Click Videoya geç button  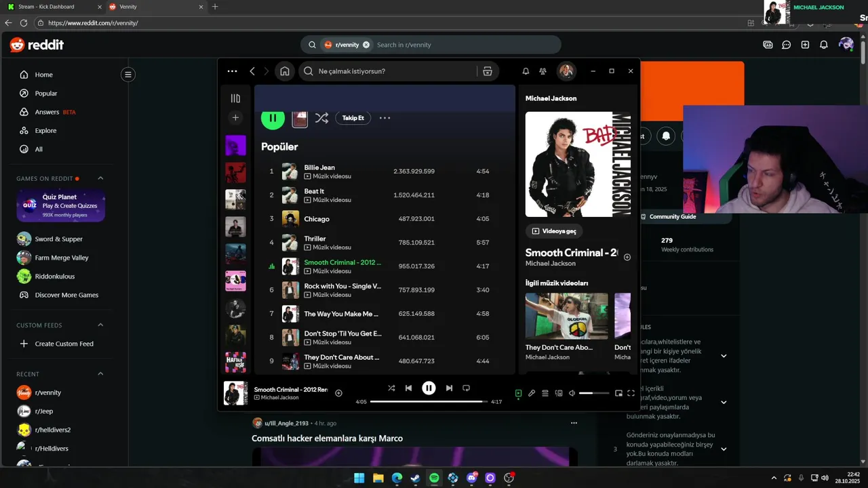point(553,231)
